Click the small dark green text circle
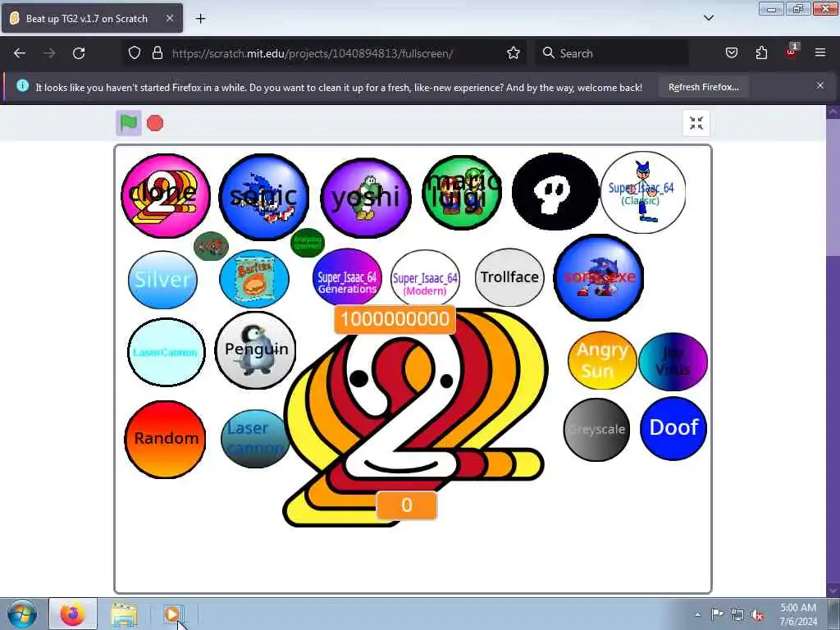This screenshot has width=840, height=630. tap(308, 242)
